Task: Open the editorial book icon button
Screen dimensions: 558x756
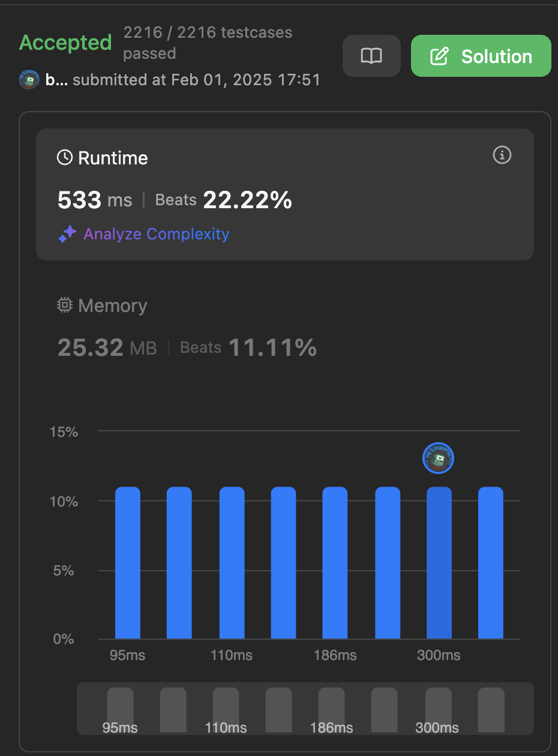Action: [371, 56]
